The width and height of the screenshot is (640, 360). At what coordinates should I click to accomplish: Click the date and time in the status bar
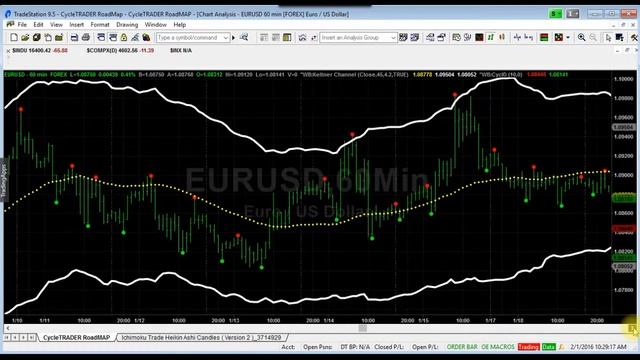click(x=598, y=347)
